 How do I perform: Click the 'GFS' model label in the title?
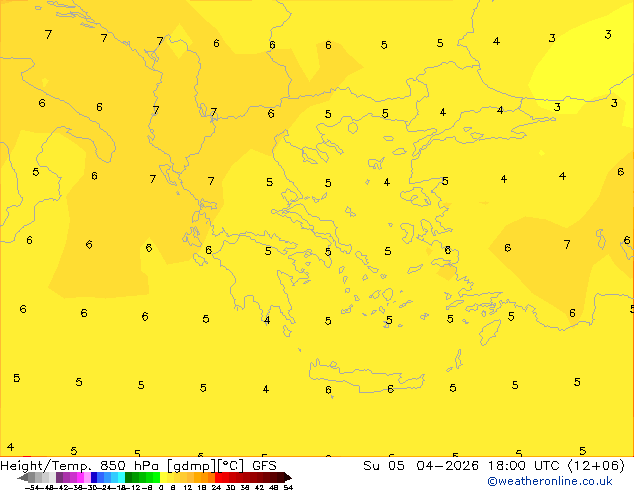264,466
